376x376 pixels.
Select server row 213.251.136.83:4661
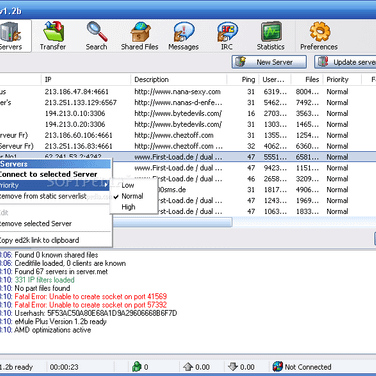coord(188,146)
